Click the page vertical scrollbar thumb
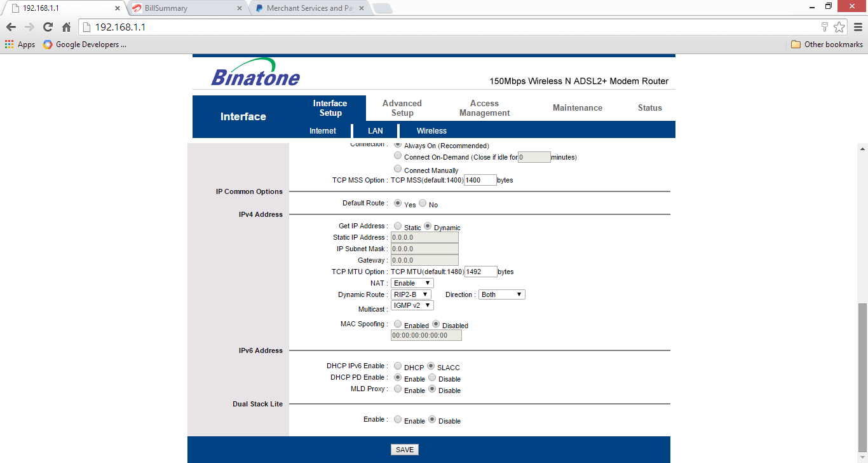The image size is (868, 463). pyautogui.click(x=862, y=377)
